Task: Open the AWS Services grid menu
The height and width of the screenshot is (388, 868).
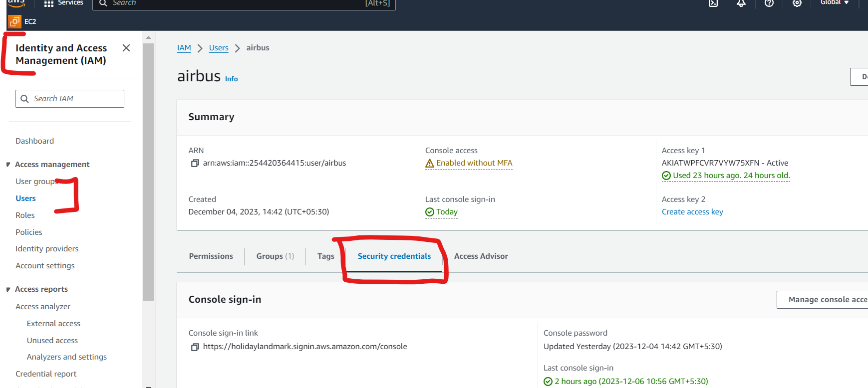Action: click(x=48, y=3)
